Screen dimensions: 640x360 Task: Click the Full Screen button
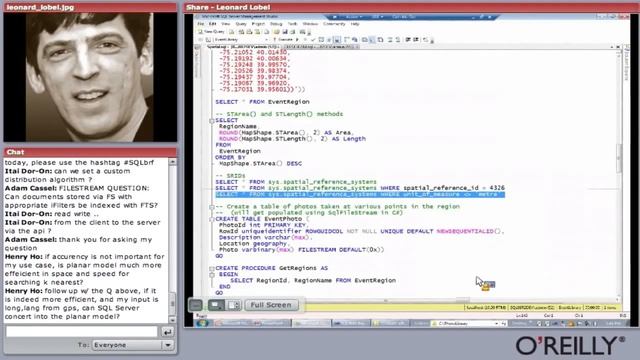point(271,305)
